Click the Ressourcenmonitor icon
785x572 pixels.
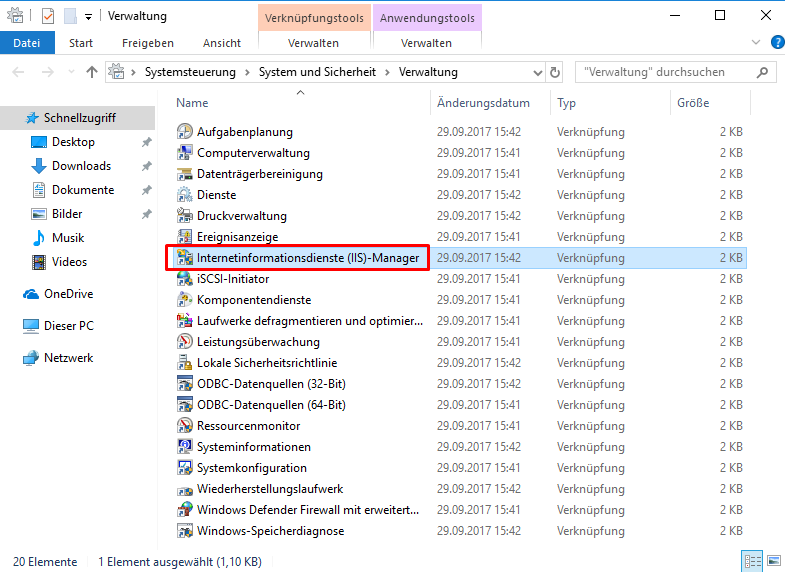coord(185,426)
